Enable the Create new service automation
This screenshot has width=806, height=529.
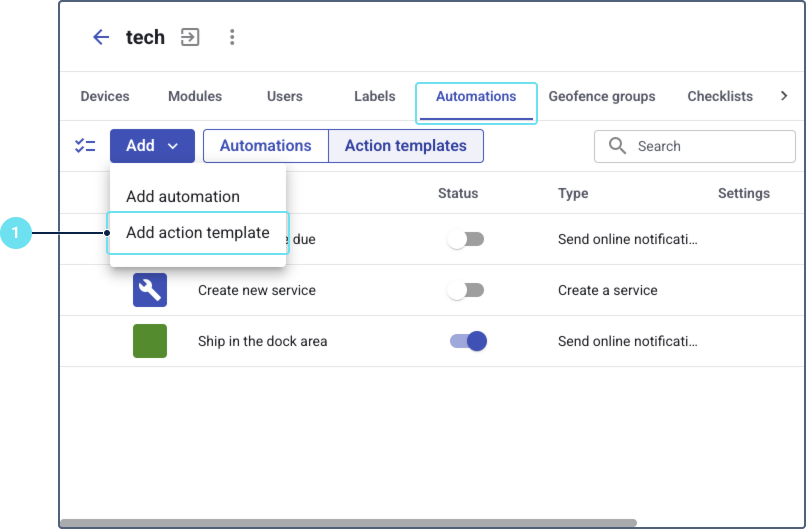tap(465, 290)
